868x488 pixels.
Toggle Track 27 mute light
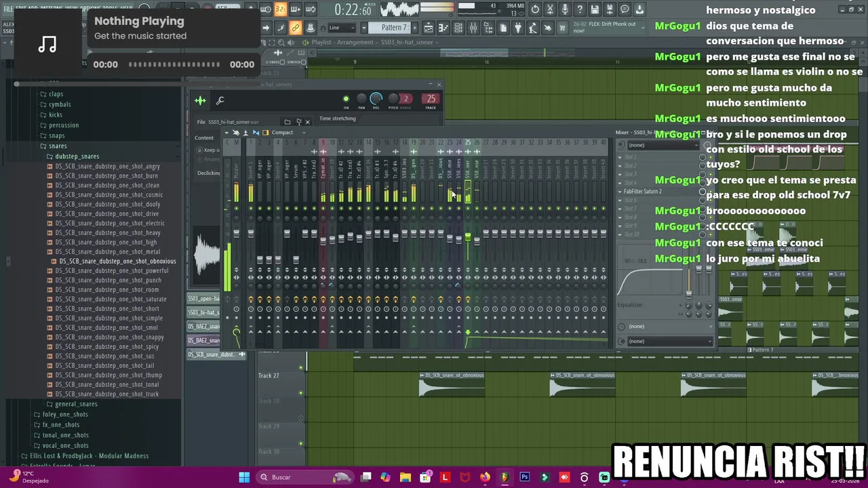[301, 392]
